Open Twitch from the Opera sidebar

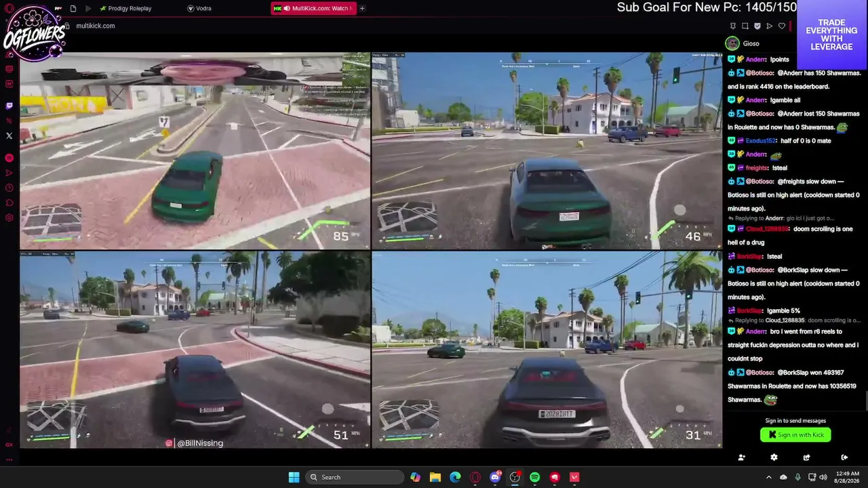(x=9, y=106)
